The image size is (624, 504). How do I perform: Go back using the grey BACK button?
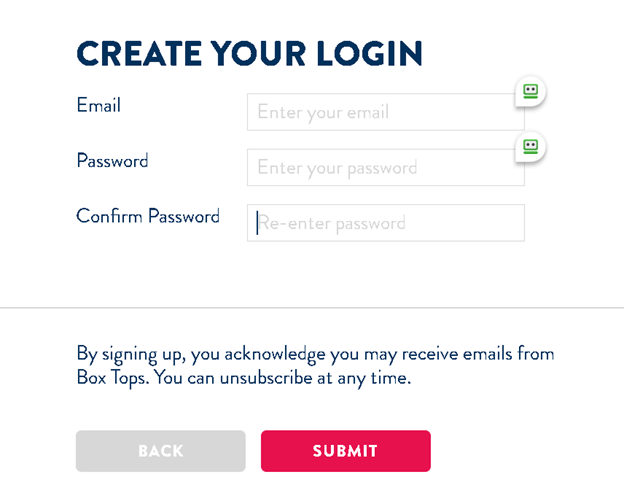[x=161, y=451]
